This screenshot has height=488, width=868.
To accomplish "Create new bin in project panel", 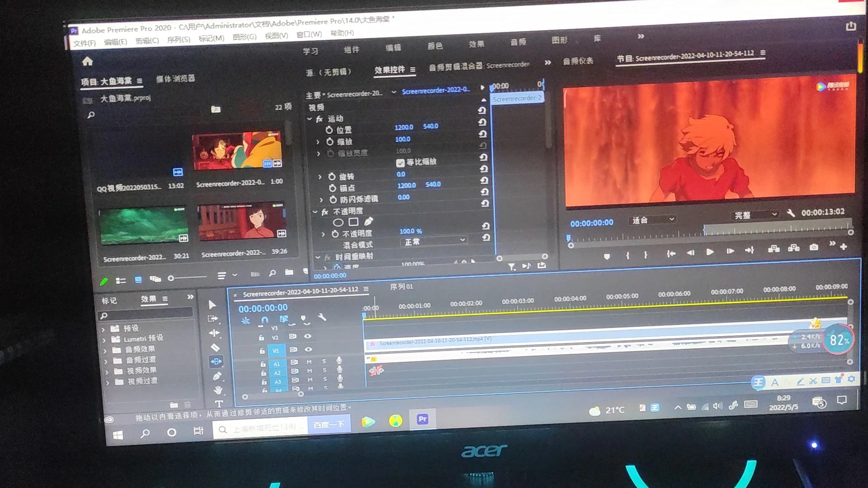I will click(x=289, y=272).
